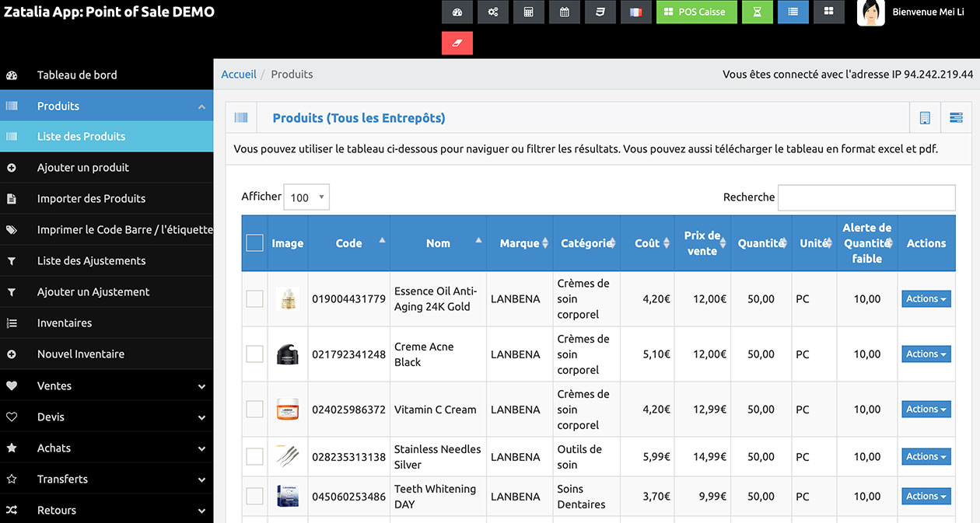Open Actions dropdown for Essence Oil Anti-Aging
Screen dimensions: 980x523
click(x=926, y=299)
